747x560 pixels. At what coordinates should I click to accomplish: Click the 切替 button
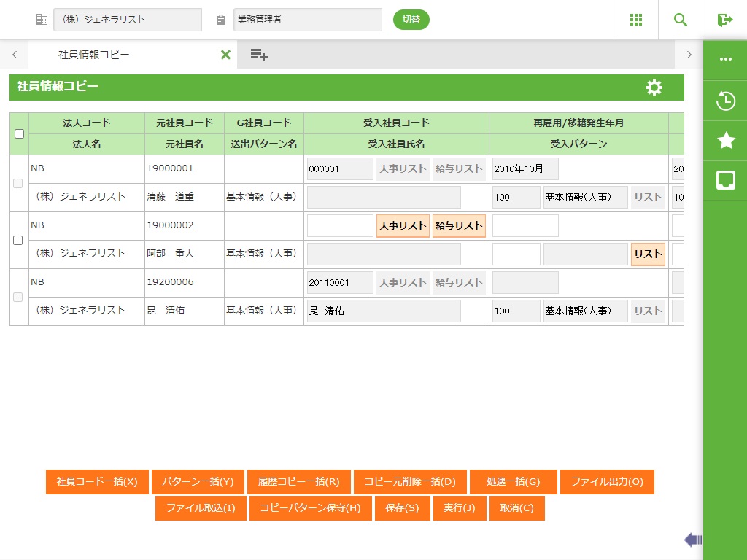point(411,20)
